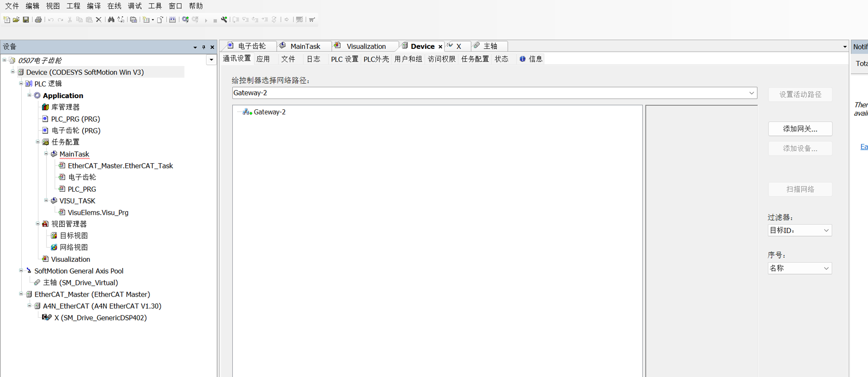This screenshot has height=377, width=868.
Task: Pin the 设备 panel with pin icon
Action: click(204, 47)
